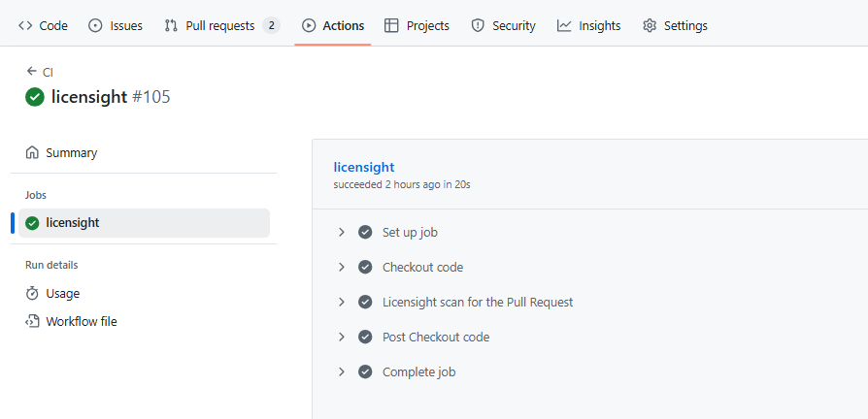Open the Code tab
The image size is (868, 419).
(43, 25)
